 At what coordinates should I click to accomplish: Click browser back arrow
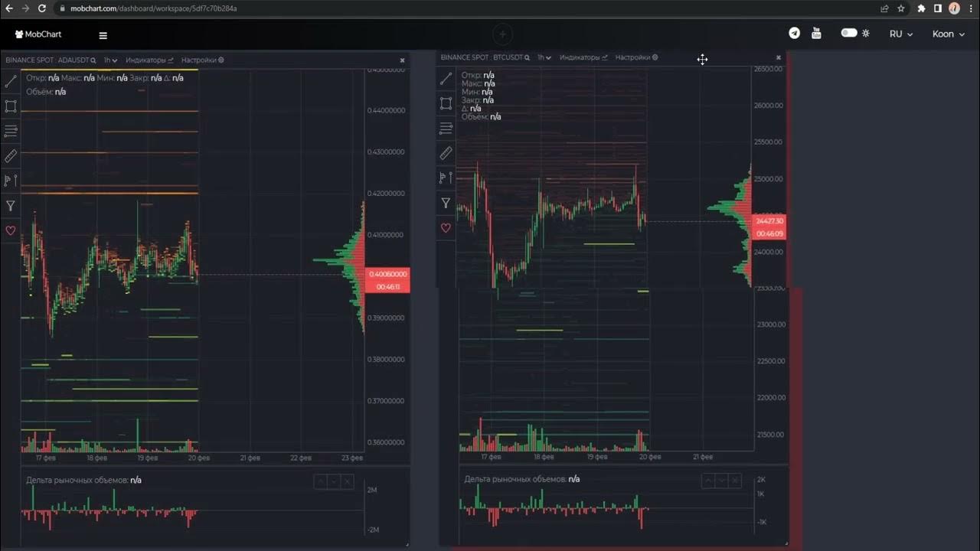tap(9, 8)
